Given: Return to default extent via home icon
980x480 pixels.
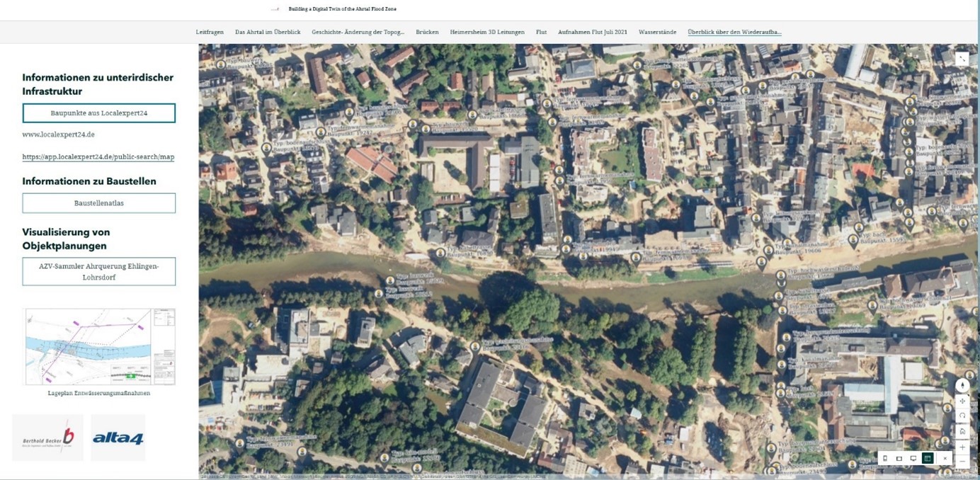Looking at the screenshot, I should 961,431.
